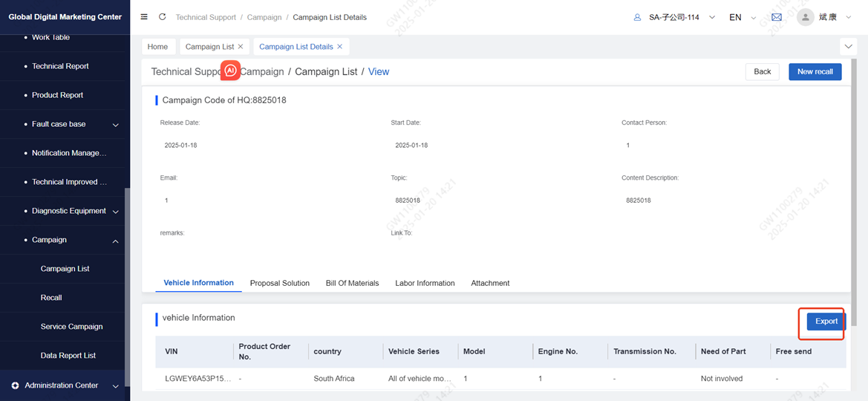The image size is (868, 401).
Task: Close the Campaign List Details tab
Action: tap(340, 47)
